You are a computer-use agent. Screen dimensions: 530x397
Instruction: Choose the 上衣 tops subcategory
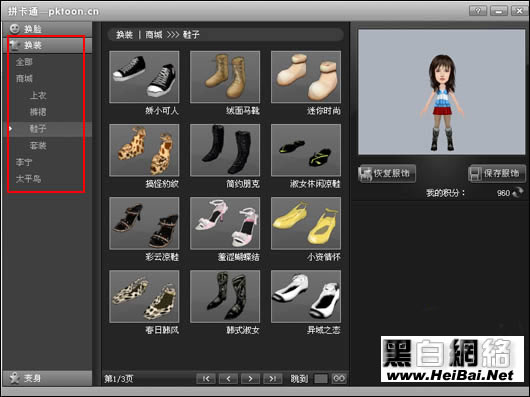38,96
